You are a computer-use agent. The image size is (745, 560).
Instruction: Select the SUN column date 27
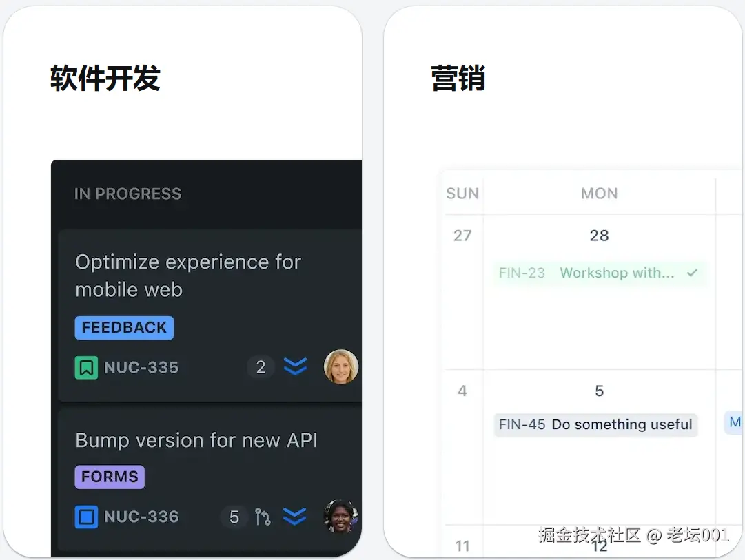[x=462, y=235]
